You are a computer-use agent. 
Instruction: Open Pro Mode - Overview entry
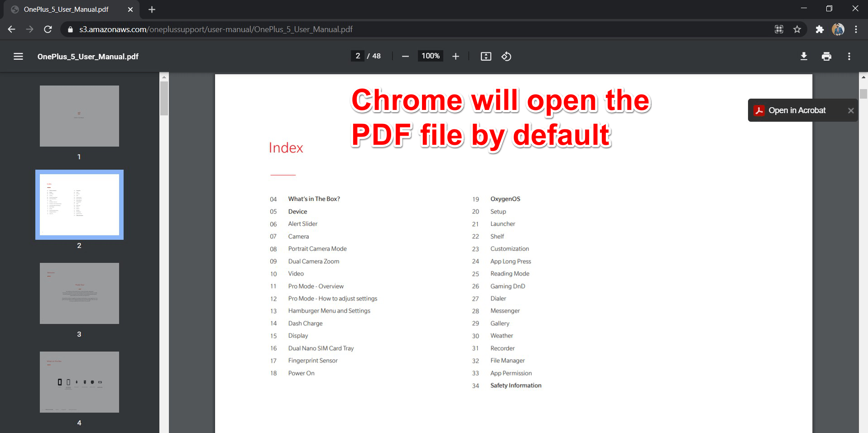click(316, 286)
